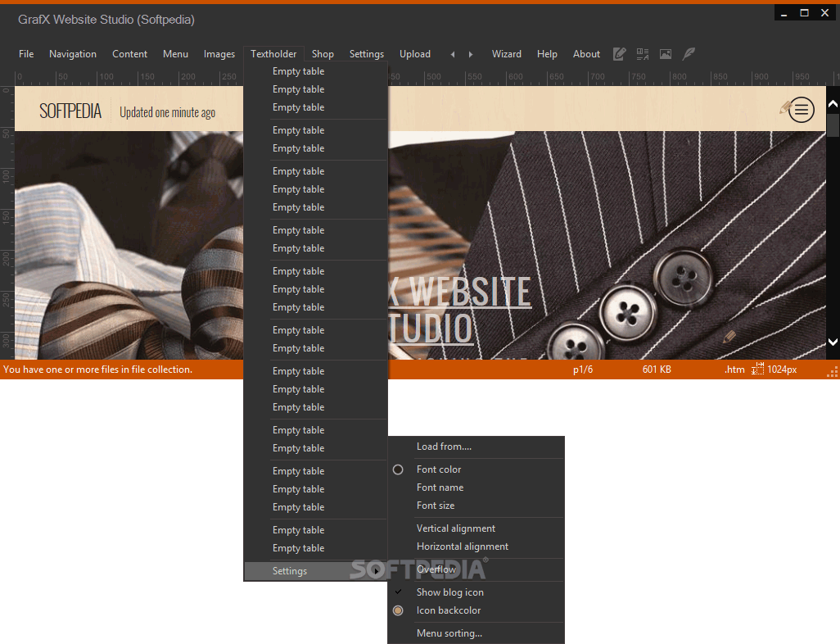
Task: Open the Settings menu in menu bar
Action: pos(367,54)
